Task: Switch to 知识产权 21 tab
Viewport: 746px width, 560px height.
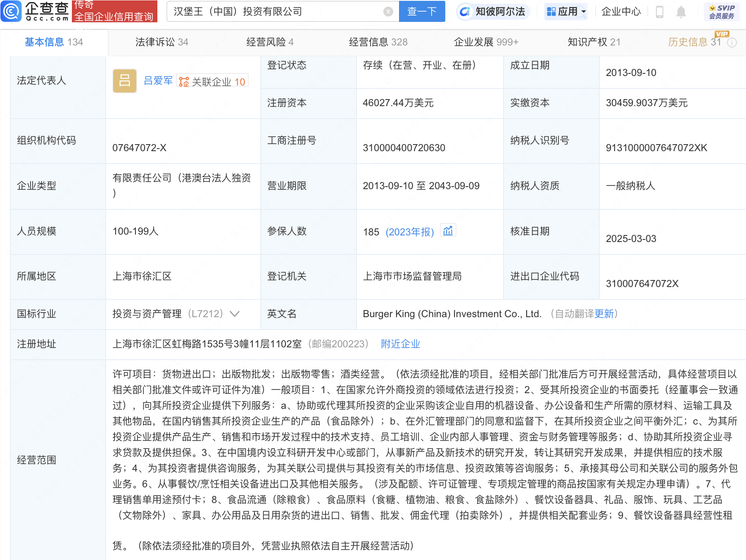Action: (594, 42)
